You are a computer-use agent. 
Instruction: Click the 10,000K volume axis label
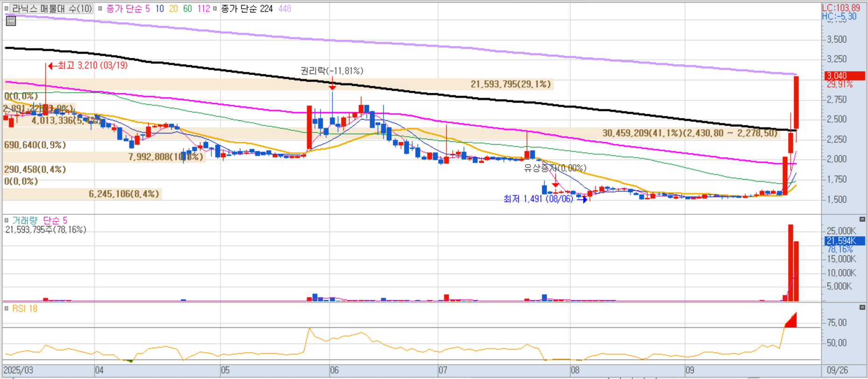pos(841,273)
